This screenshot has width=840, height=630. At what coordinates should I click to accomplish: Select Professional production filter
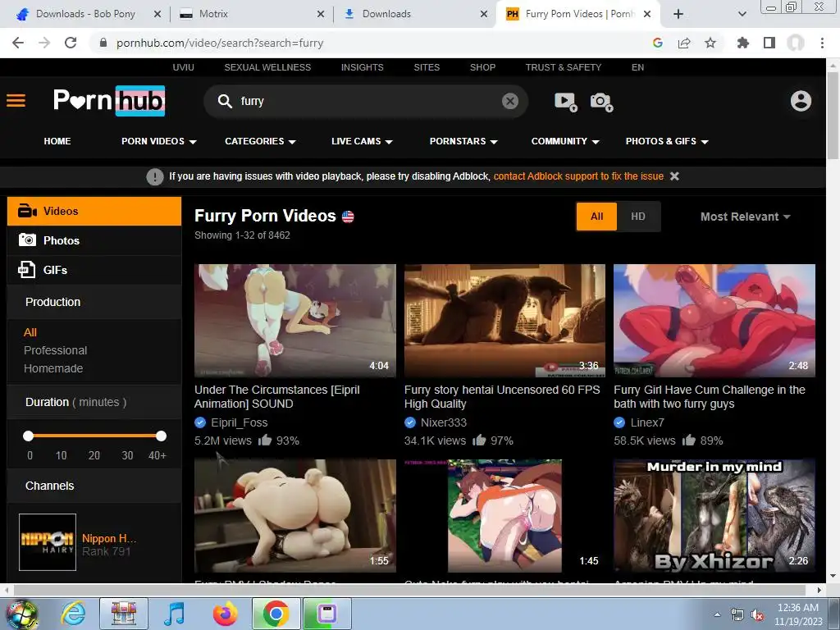click(x=55, y=350)
